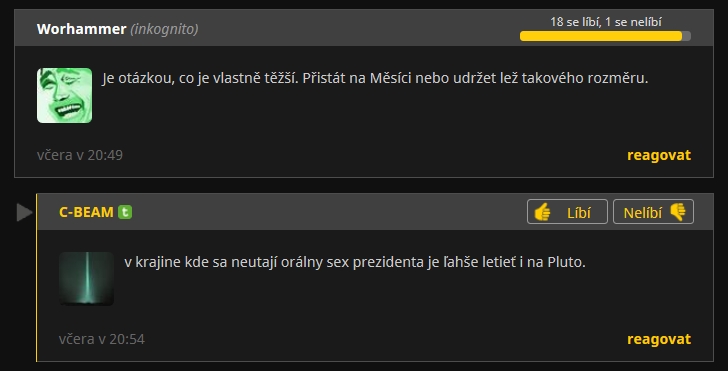Click the thumbs-down icon on C-BEAM's comment
Viewport: 728px width, 371px height.
pyautogui.click(x=678, y=212)
